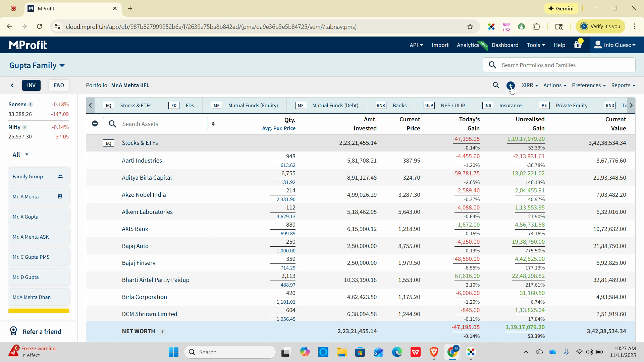The width and height of the screenshot is (644, 362).
Task: Click the Sensex info question icon
Action: coord(30,105)
